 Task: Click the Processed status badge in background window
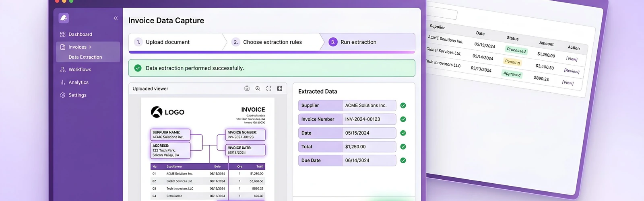tap(516, 50)
